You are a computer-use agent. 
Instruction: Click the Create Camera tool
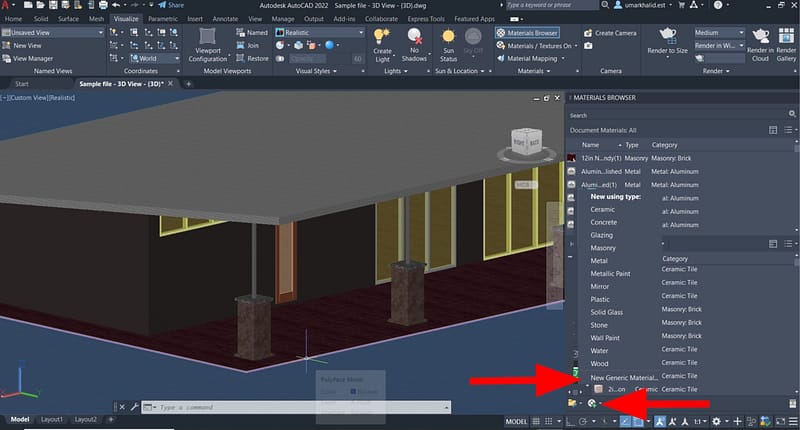[609, 33]
